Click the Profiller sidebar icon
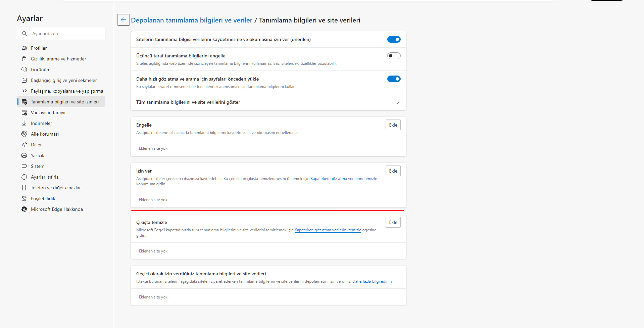 [24, 48]
